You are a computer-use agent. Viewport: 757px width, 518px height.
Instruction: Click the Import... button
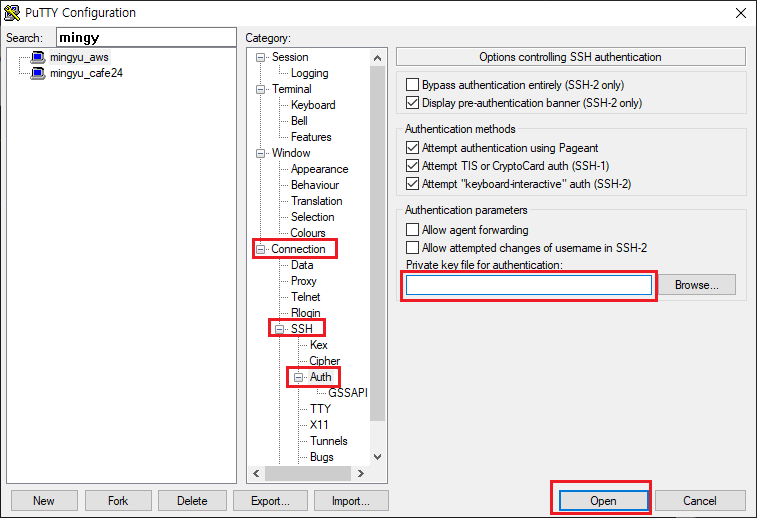[351, 501]
